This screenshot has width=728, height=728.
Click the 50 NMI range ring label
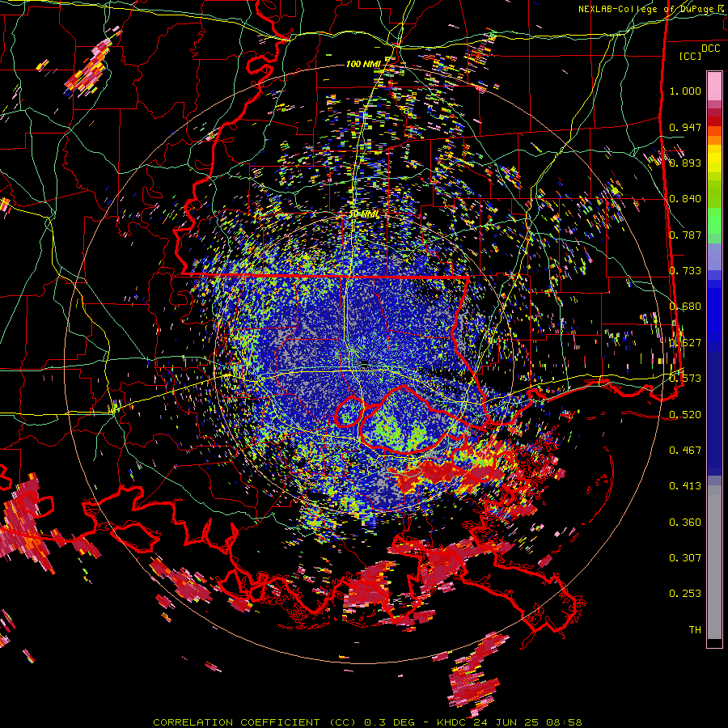pyautogui.click(x=363, y=214)
